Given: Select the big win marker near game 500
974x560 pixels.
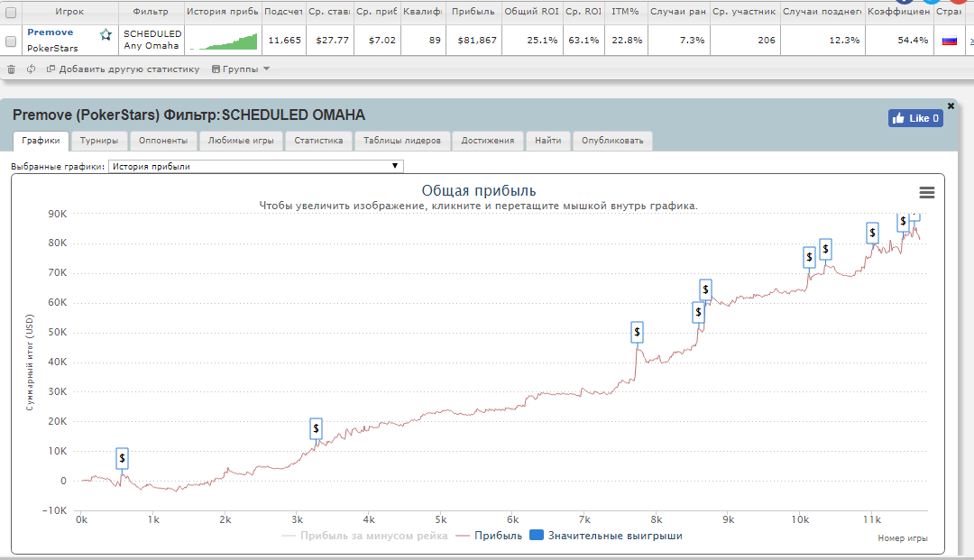Looking at the screenshot, I should (x=123, y=458).
